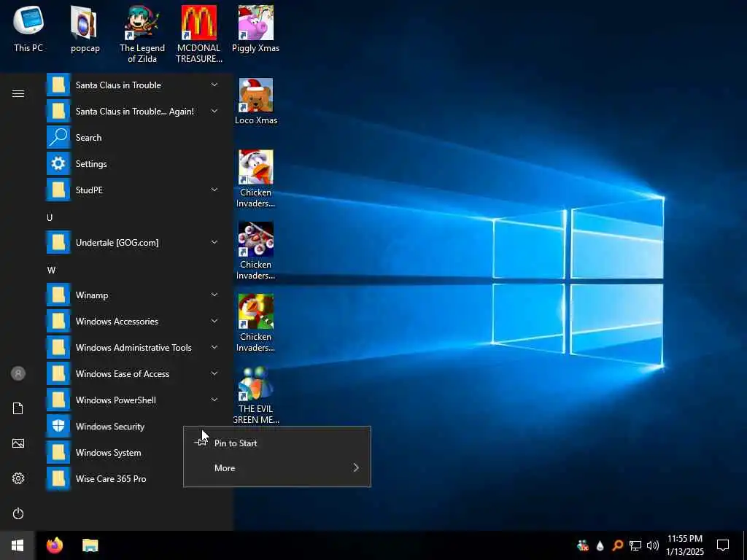Launch The Legend of Zilda shortcut
The height and width of the screenshot is (560, 747).
pos(142,34)
